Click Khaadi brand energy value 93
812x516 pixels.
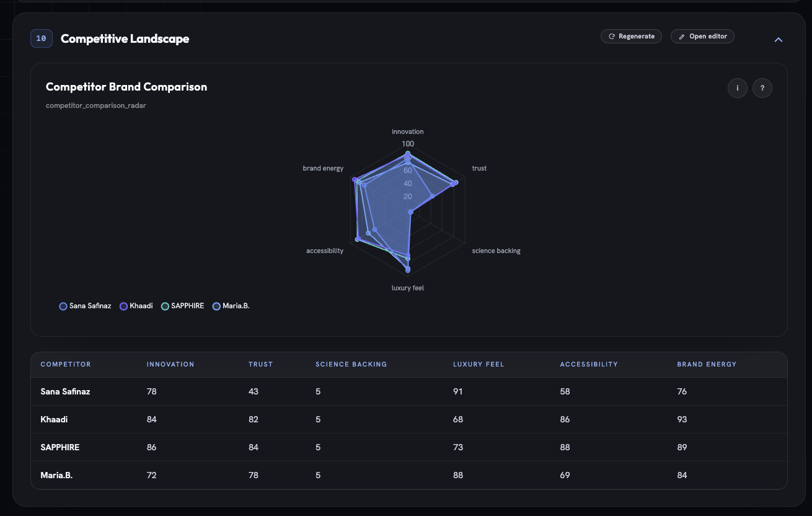(682, 420)
